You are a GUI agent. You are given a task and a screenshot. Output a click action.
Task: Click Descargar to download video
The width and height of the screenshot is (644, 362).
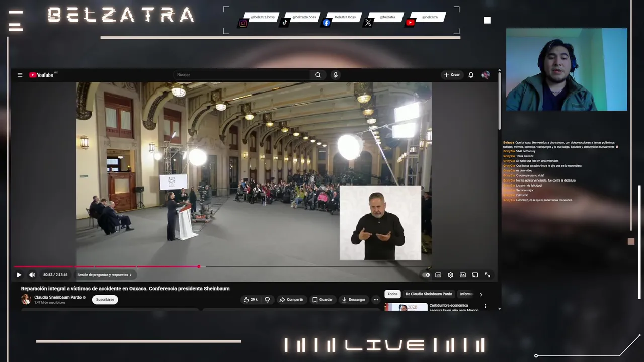pos(353,300)
